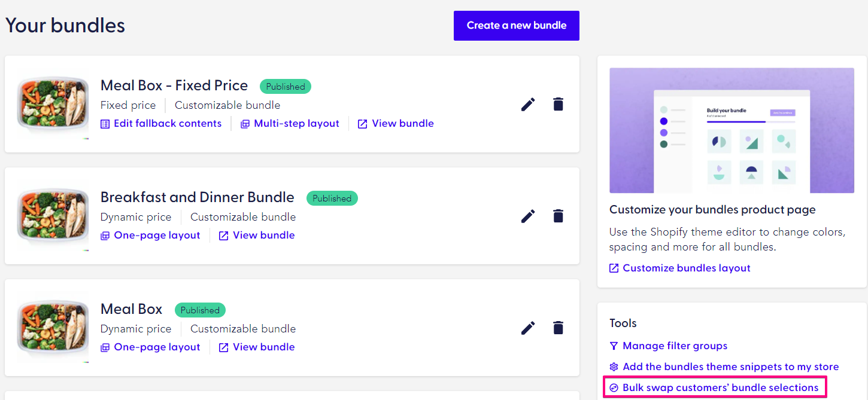This screenshot has width=868, height=400.
Task: Delete the Breakfast and Dinner Bundle via trash icon
Action: tap(558, 216)
